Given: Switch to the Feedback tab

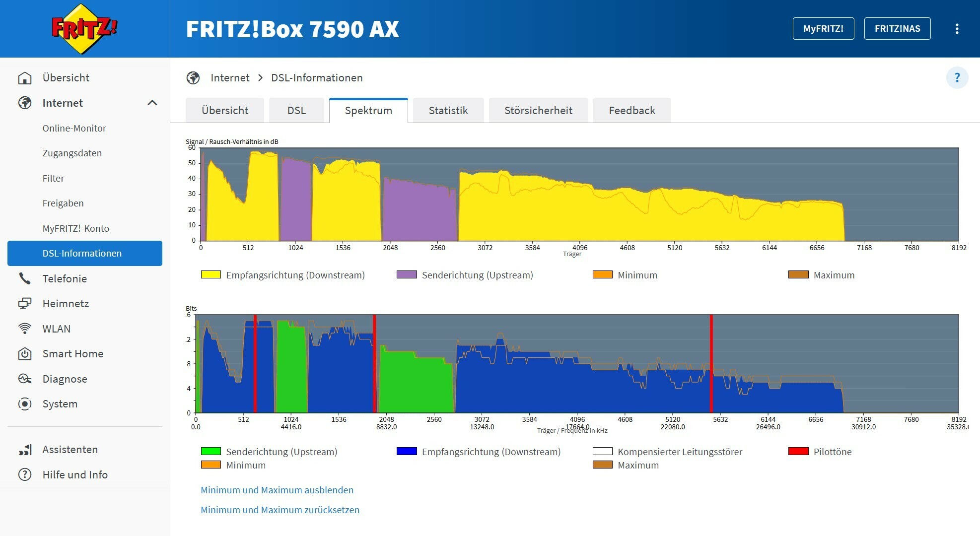Looking at the screenshot, I should click(x=632, y=110).
